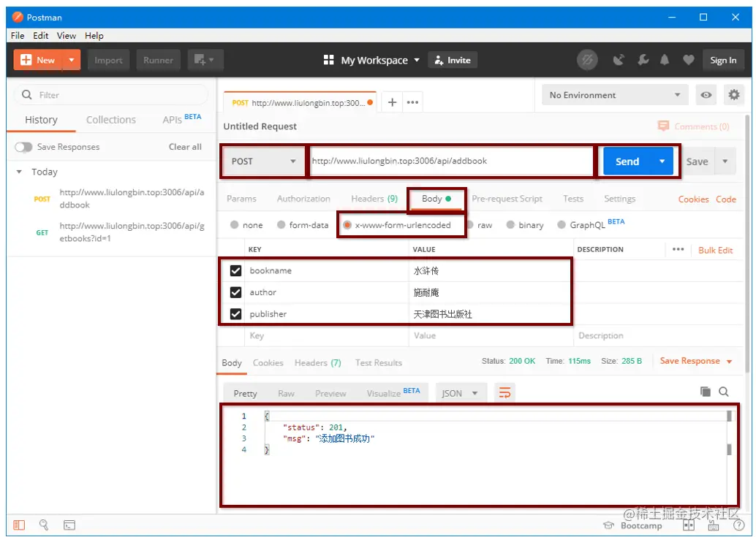Switch to the Authorization tab

[x=303, y=199]
